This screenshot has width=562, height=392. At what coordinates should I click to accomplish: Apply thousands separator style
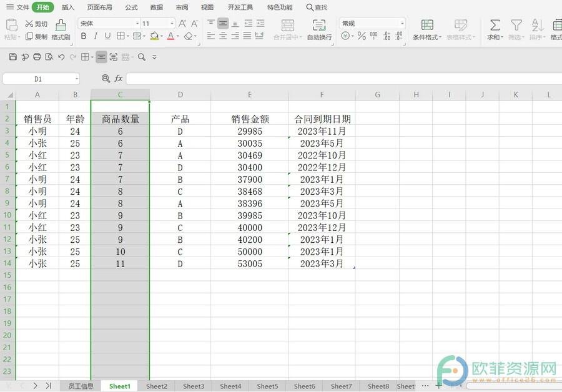click(373, 36)
